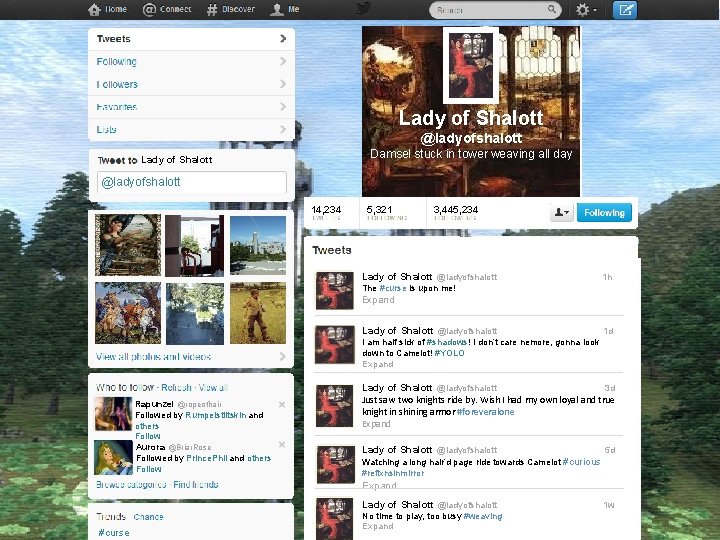Screen dimensions: 720x540
Task: Click the Home house icon
Action: [x=94, y=10]
